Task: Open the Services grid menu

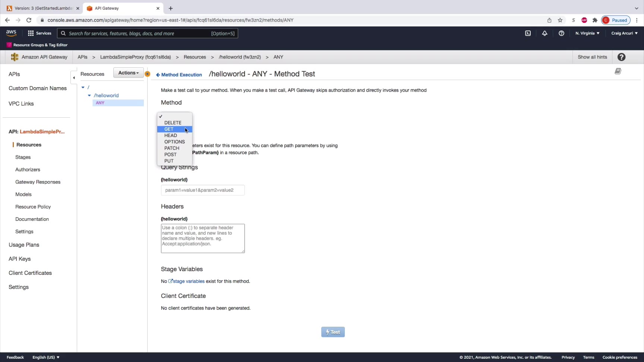Action: click(40, 33)
